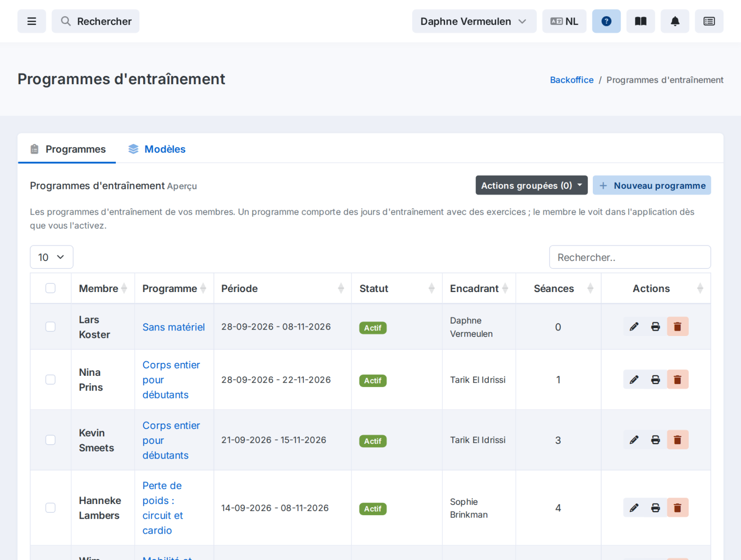Focus the table Rechercher.. search field
Viewport: 741px width, 560px height.
point(630,257)
